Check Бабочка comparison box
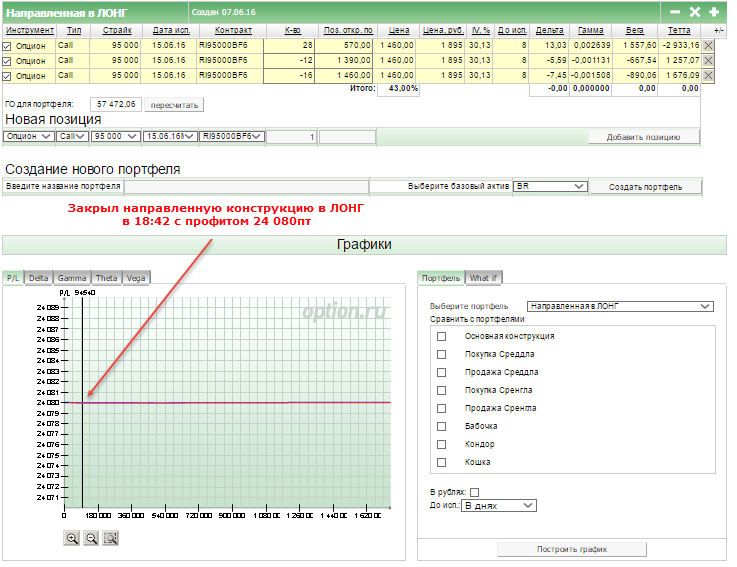The width and height of the screenshot is (737, 567). (441, 426)
